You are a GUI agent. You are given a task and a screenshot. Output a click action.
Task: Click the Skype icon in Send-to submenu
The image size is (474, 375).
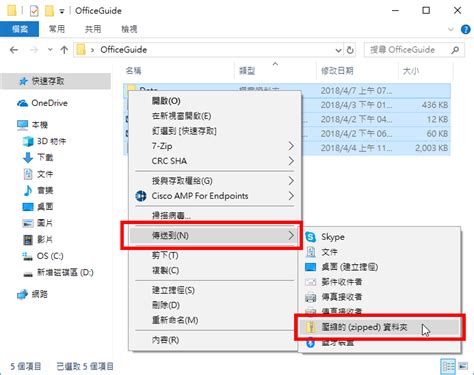pos(310,237)
